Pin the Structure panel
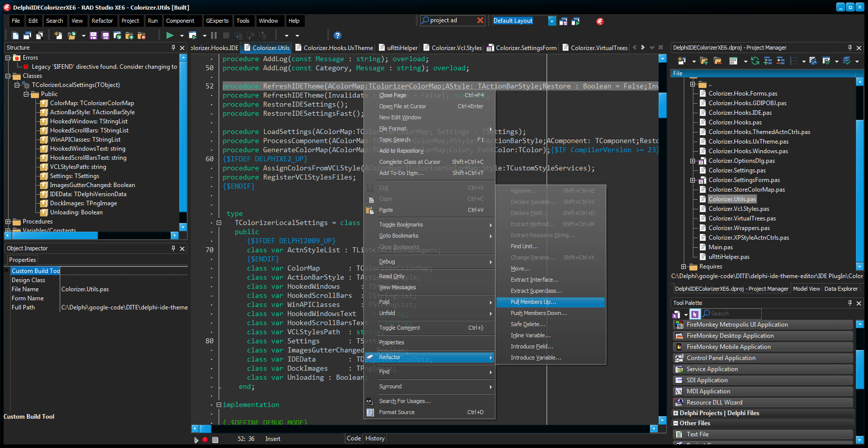This screenshot has height=448, width=868. click(173, 48)
